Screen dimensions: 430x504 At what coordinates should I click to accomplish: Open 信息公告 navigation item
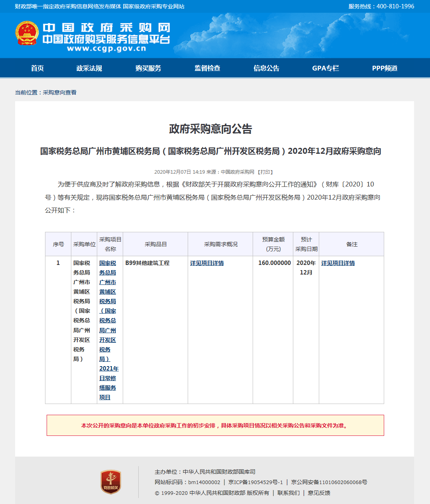[x=266, y=68]
